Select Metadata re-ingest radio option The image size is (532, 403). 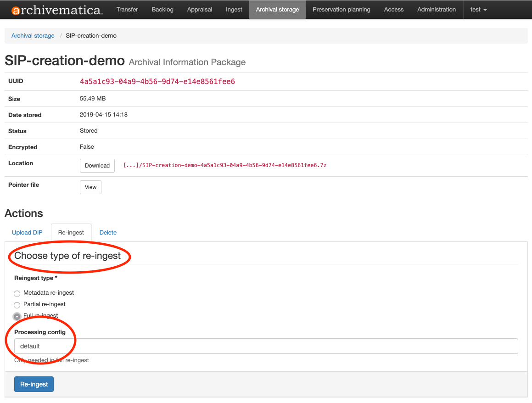pyautogui.click(x=17, y=293)
